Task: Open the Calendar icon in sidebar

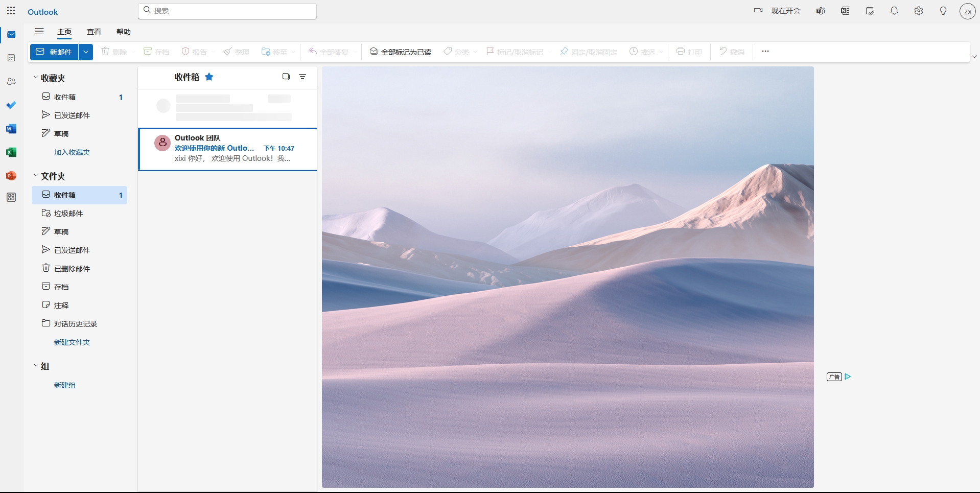Action: point(11,58)
